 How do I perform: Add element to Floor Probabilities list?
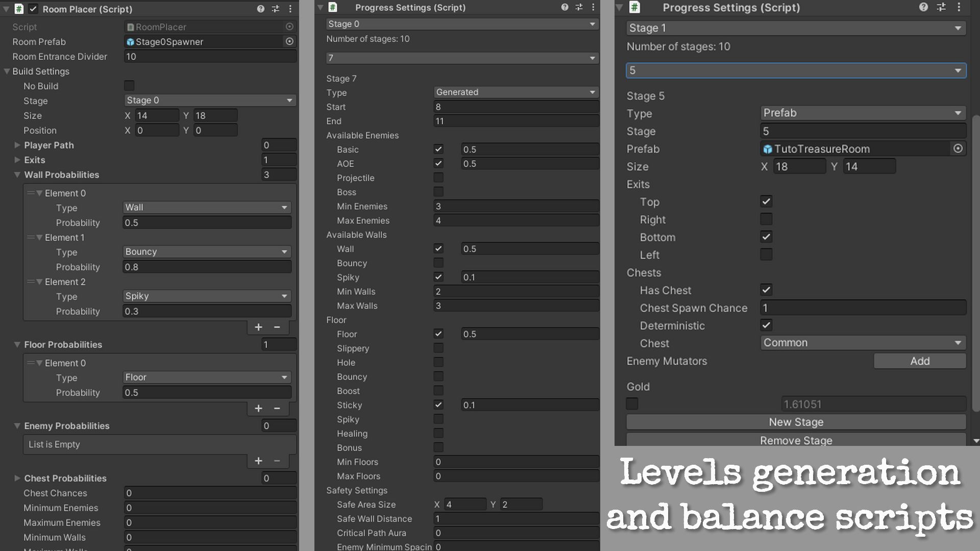pos(258,408)
